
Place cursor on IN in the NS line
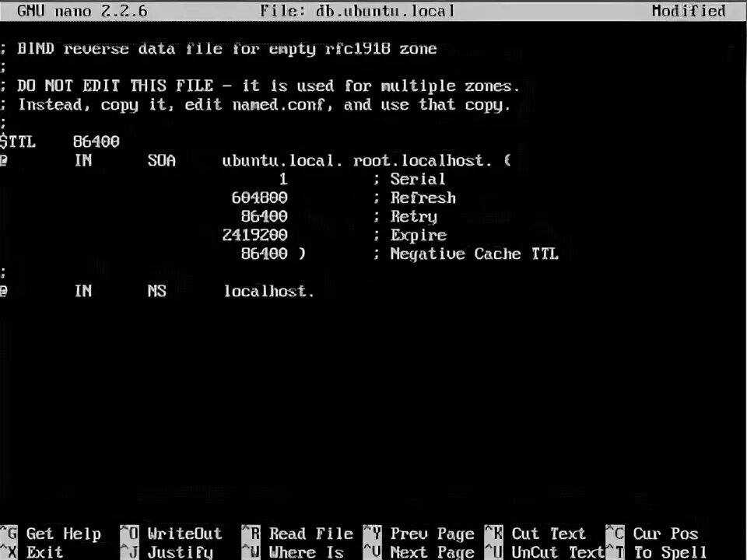coord(83,290)
